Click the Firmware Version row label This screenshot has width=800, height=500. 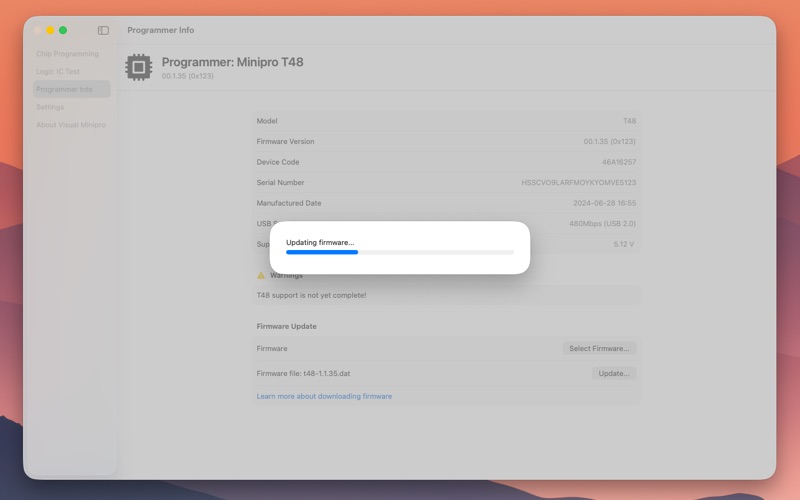(285, 141)
